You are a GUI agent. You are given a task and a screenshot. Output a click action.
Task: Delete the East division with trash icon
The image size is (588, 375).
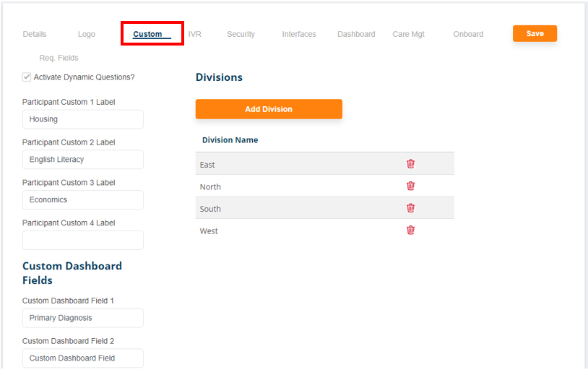(x=410, y=164)
